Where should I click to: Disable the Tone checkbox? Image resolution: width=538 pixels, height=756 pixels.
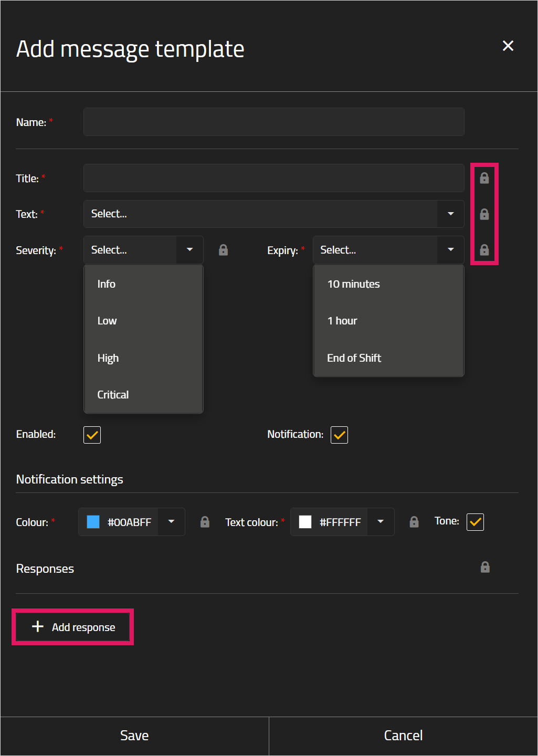click(x=475, y=522)
